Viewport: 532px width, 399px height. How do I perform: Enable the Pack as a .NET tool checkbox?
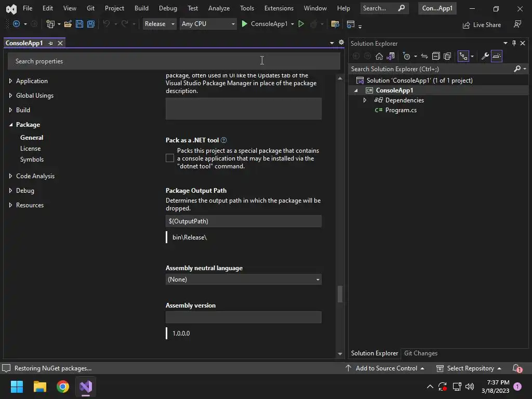(x=170, y=158)
